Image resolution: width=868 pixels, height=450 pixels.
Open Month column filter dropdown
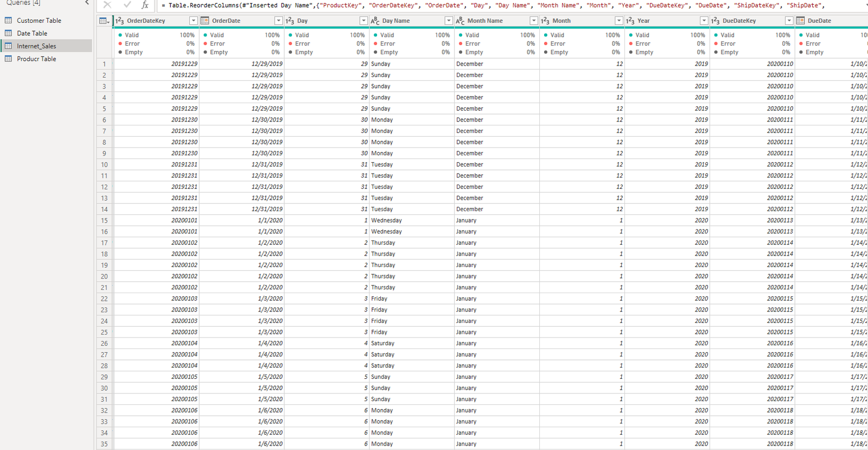(619, 21)
